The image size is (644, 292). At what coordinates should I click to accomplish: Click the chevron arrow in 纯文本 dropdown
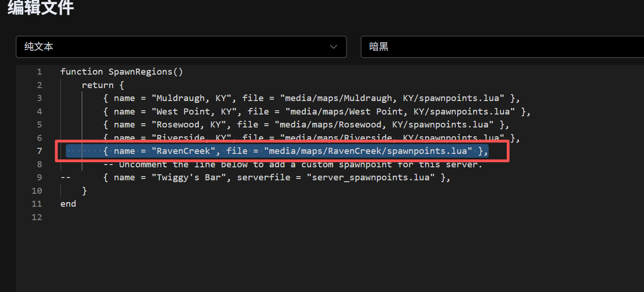pyautogui.click(x=333, y=47)
